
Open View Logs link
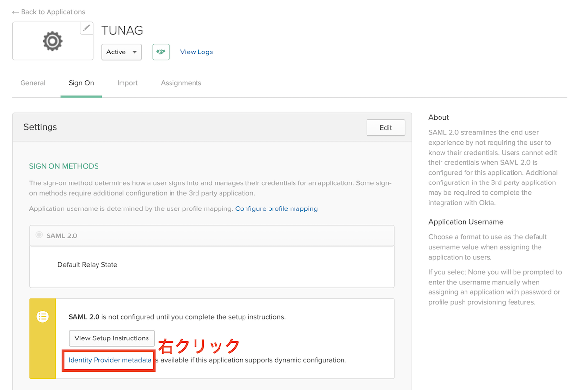pyautogui.click(x=196, y=52)
